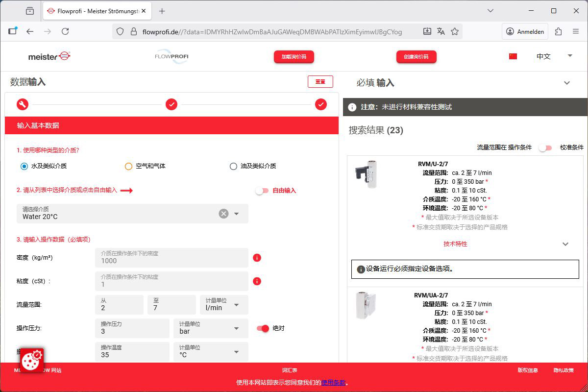Viewport: 588px width, 392px height.
Task: Open the 请选择介质 medium dropdown
Action: (237, 213)
